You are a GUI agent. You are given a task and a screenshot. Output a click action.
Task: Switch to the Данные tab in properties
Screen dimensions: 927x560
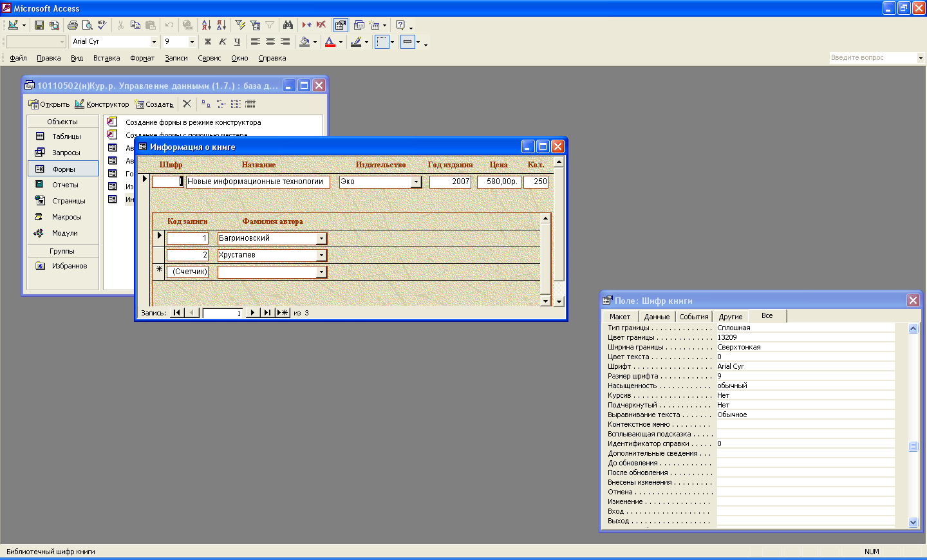coord(657,316)
